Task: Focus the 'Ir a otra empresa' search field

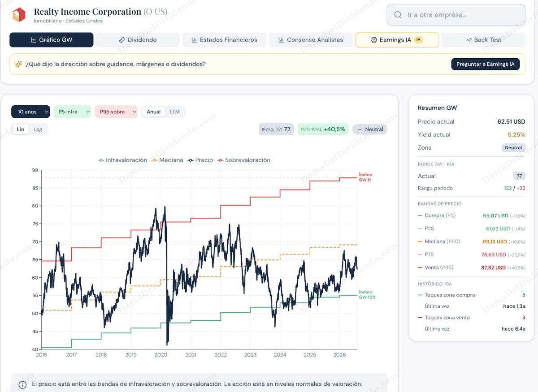Action: (456, 15)
